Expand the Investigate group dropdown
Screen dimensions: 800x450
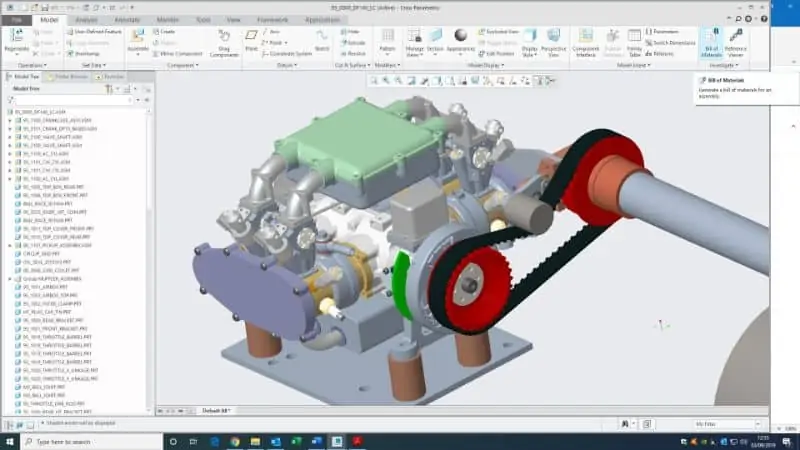point(723,65)
